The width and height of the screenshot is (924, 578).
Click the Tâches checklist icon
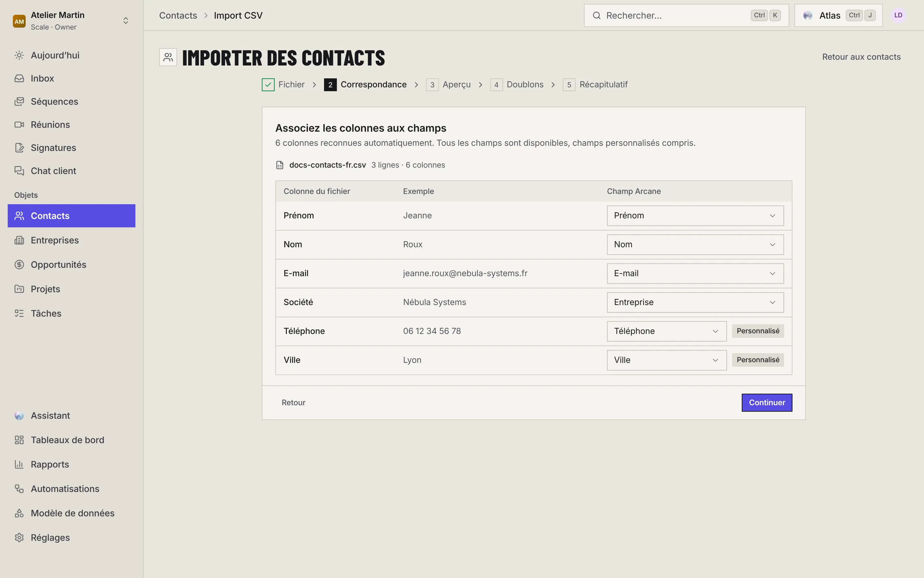pyautogui.click(x=19, y=313)
